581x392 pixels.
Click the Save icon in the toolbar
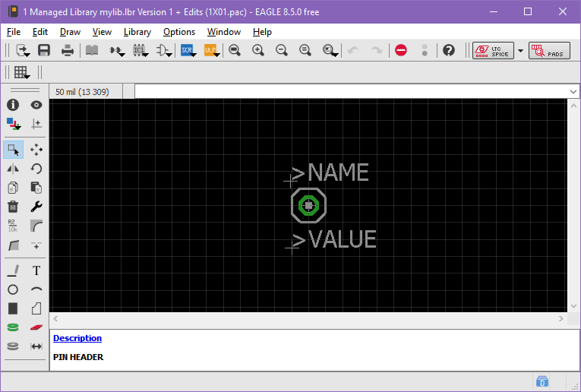tap(44, 50)
